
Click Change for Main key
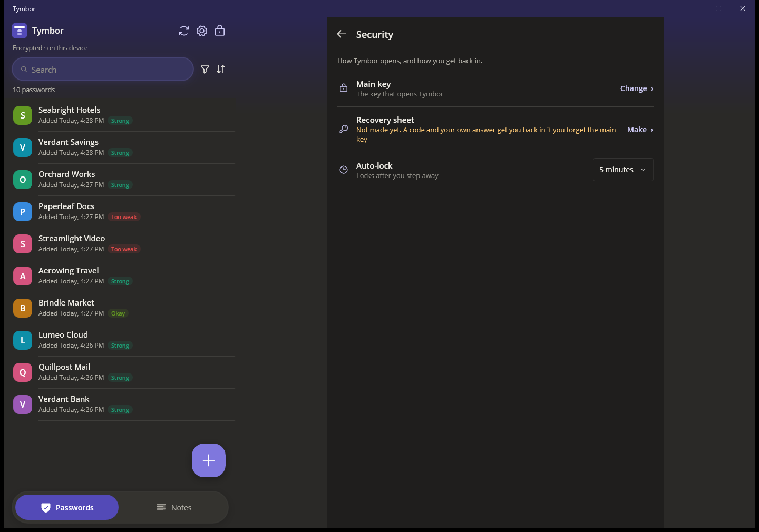(x=637, y=88)
